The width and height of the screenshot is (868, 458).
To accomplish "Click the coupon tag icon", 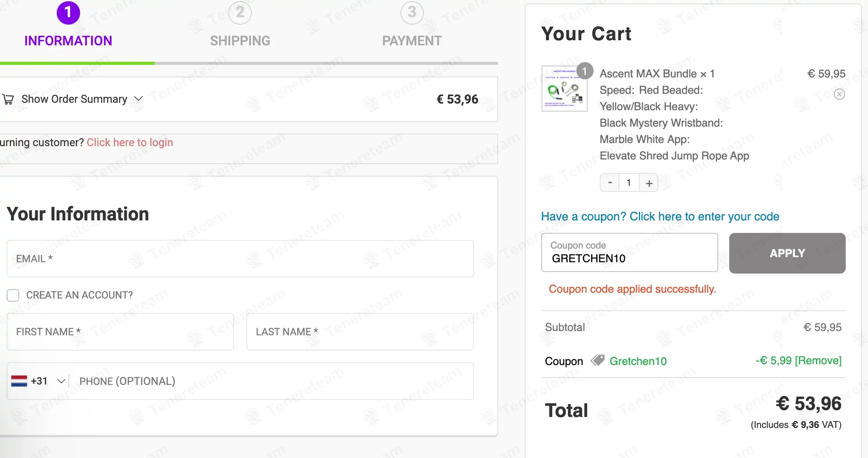I will (x=597, y=360).
